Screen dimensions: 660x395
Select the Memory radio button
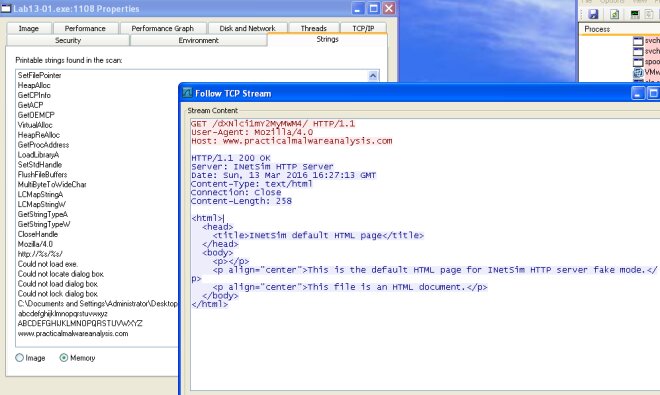64,358
